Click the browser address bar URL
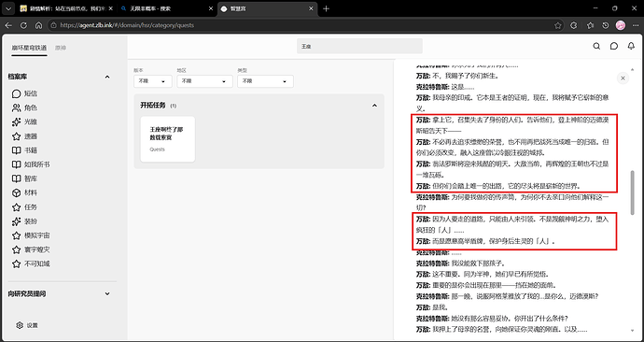 127,25
